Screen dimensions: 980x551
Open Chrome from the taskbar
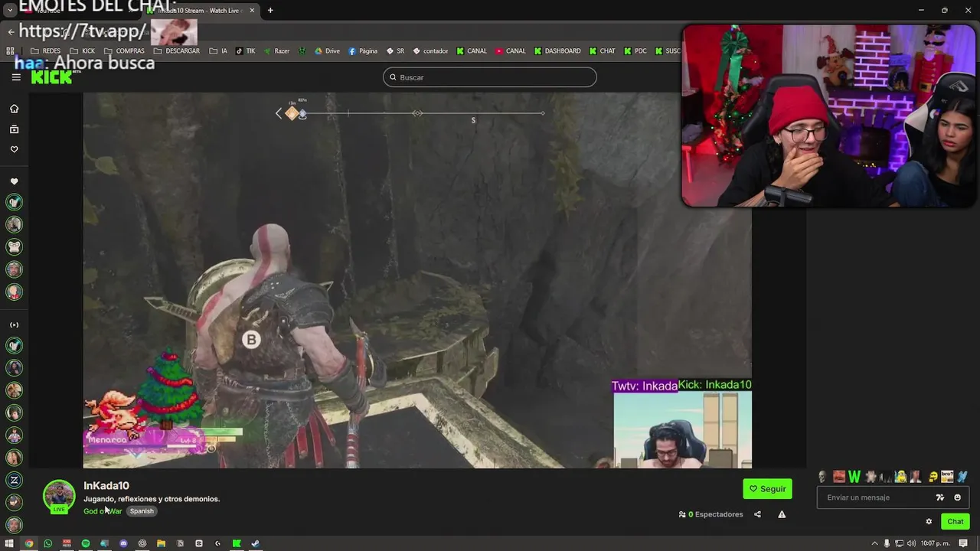click(x=28, y=543)
